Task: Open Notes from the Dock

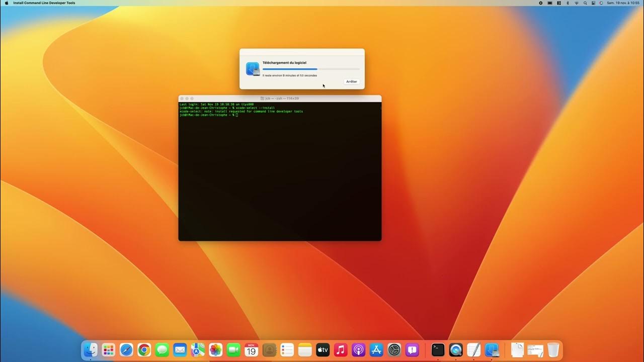Action: [305, 349]
